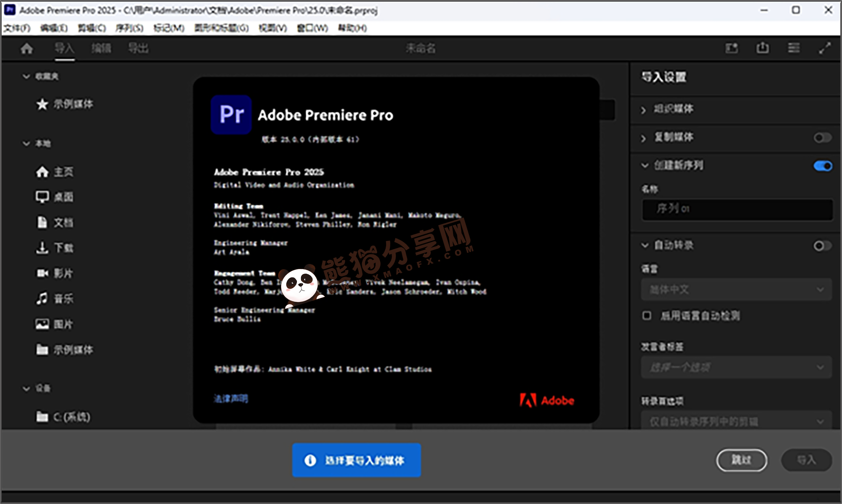
Task: Open the 法律声明 link
Action: 231,398
